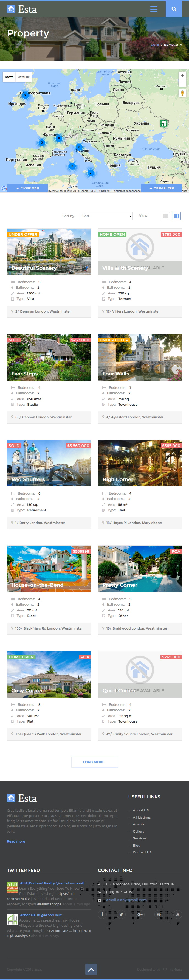The width and height of the screenshot is (189, 980).
Task: Switch map to Спутник view
Action: click(24, 77)
